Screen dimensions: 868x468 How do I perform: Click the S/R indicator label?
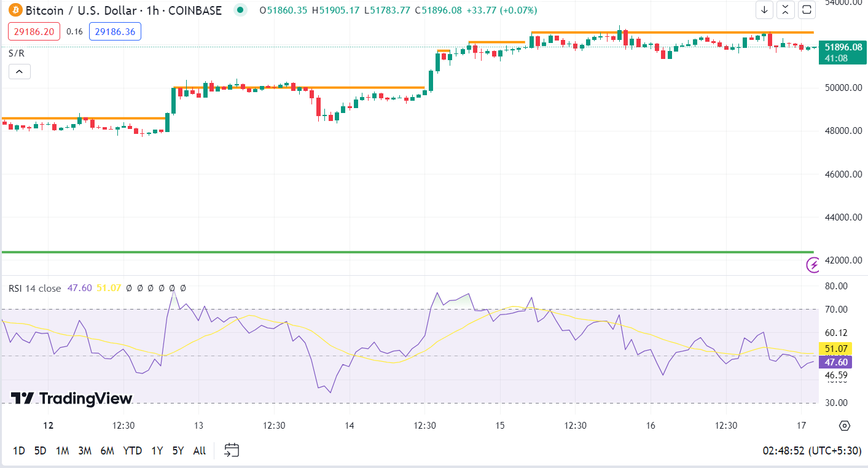17,53
